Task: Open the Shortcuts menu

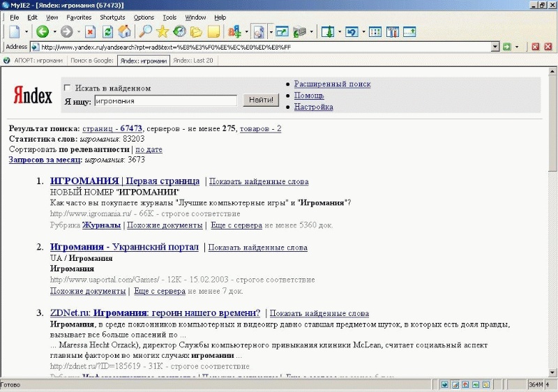Action: click(x=112, y=17)
